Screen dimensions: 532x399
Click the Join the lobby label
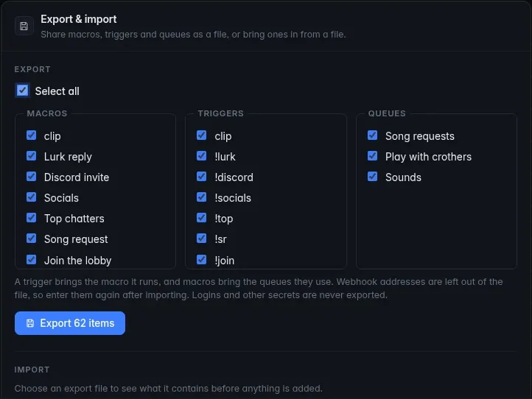(x=77, y=261)
